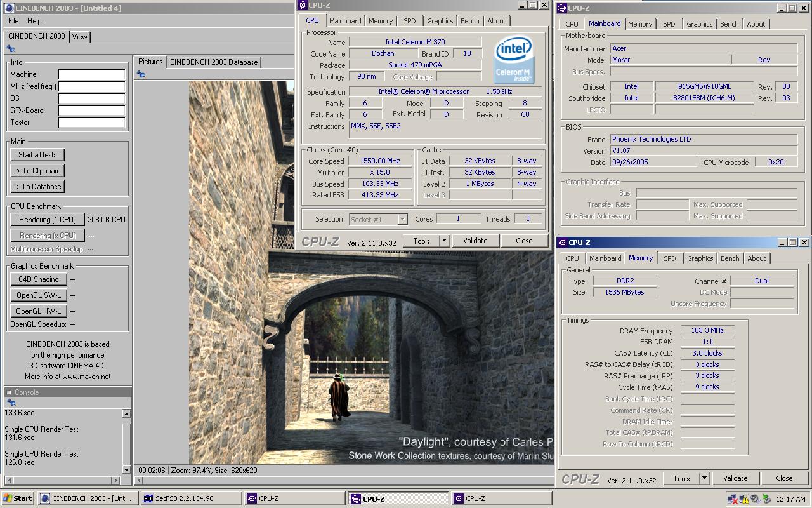This screenshot has height=508, width=812.
Task: Click the Machine input field
Action: (x=92, y=74)
